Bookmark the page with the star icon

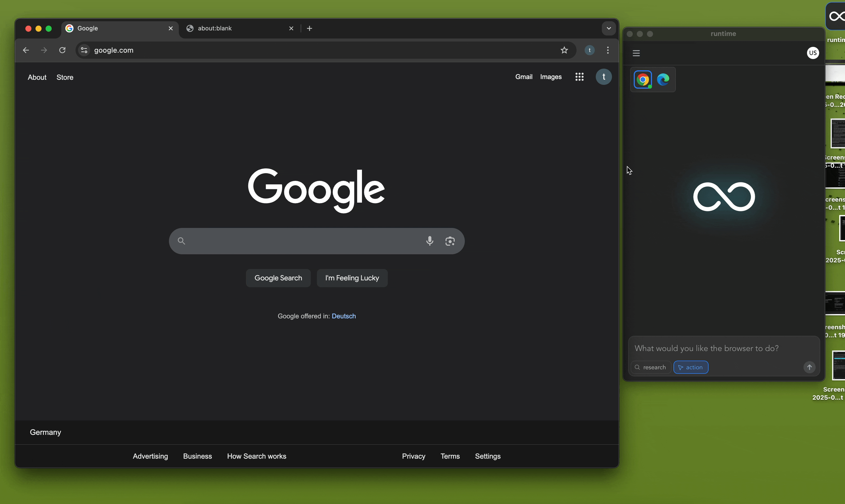coord(564,50)
